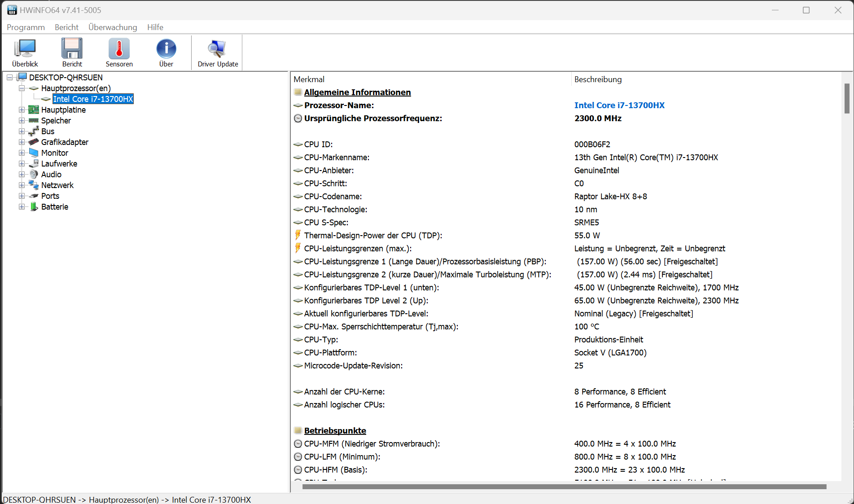Select the Audio tree item
Viewport: 854px width, 504px height.
point(51,175)
